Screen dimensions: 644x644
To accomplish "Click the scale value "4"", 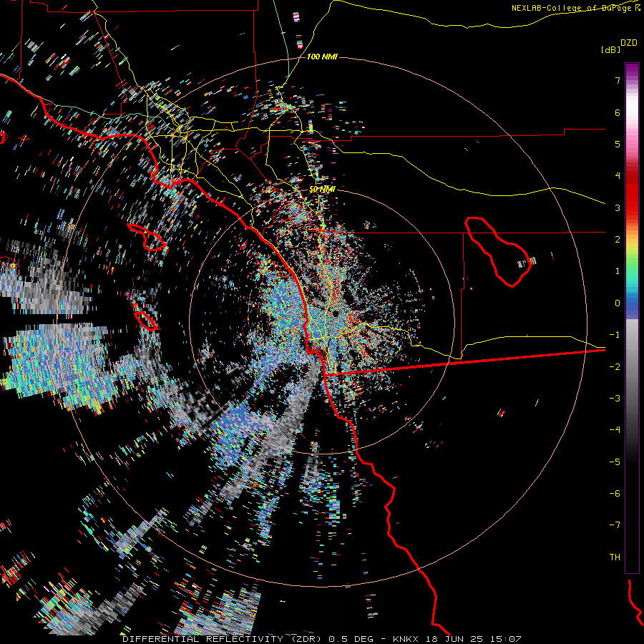I will pos(618,176).
